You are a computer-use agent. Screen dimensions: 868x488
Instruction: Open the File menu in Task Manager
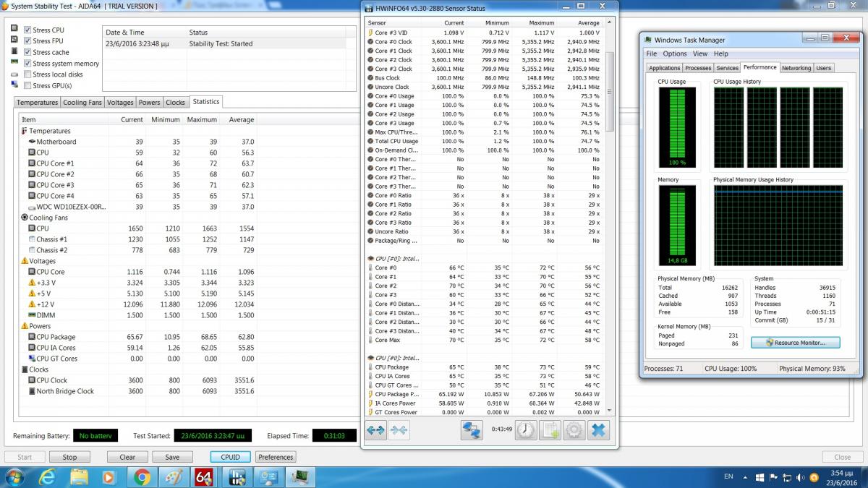tap(652, 53)
